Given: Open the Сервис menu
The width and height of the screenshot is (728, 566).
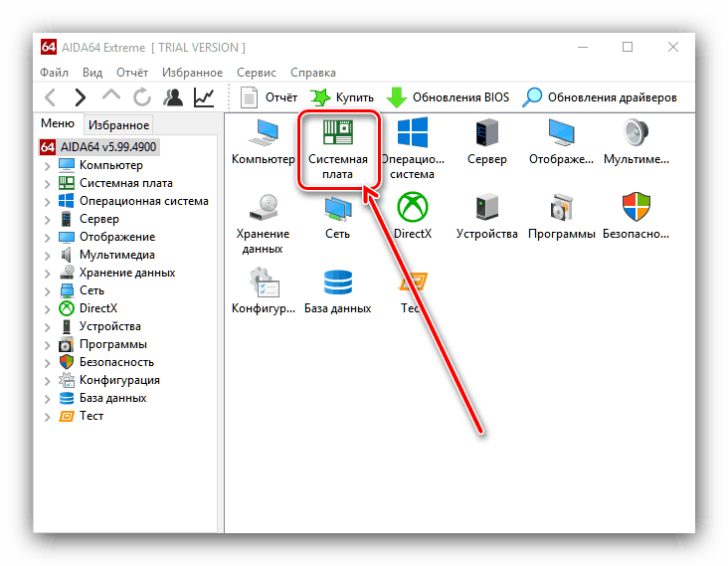Looking at the screenshot, I should [x=257, y=73].
